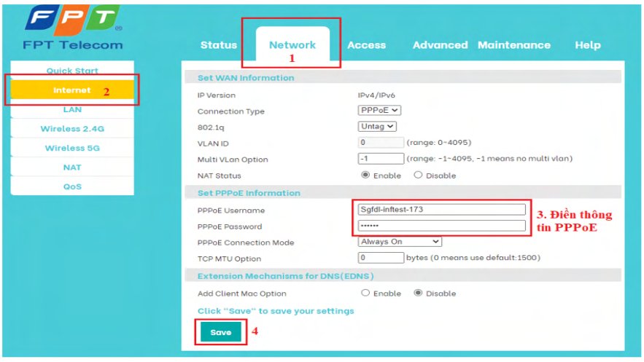Open the Maintenance tab

point(513,45)
